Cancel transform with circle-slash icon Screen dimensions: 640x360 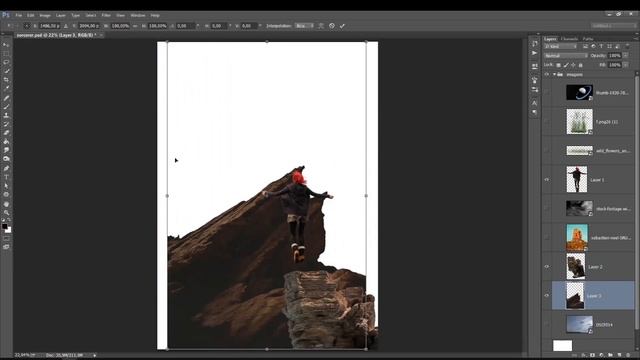(332, 26)
